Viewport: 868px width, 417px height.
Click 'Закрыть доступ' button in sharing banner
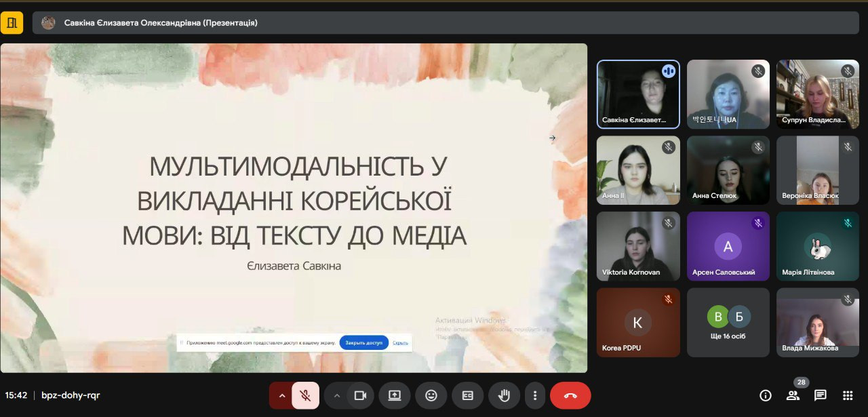pyautogui.click(x=364, y=342)
